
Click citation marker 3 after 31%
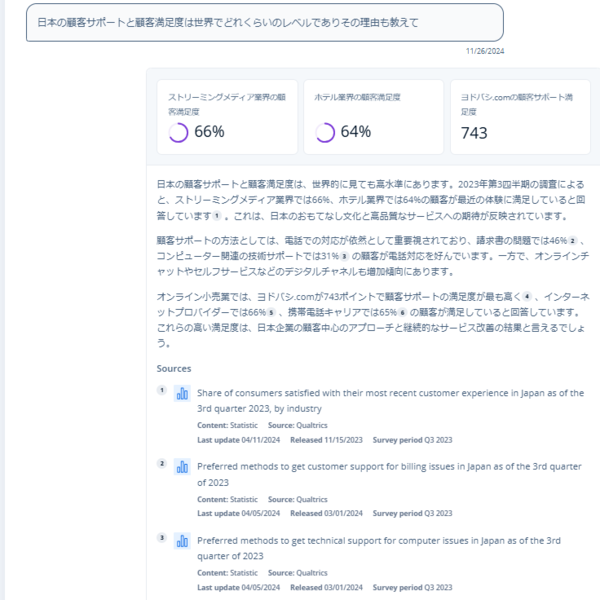[344, 256]
